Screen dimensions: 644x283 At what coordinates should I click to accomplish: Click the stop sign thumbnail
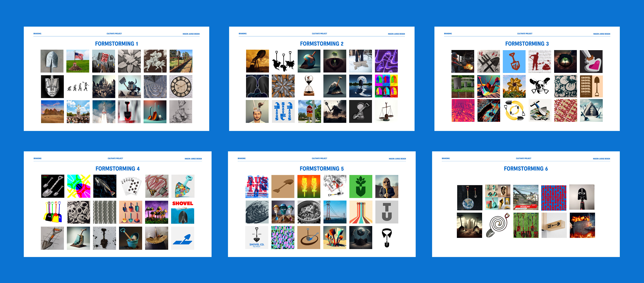pyautogui.click(x=309, y=111)
